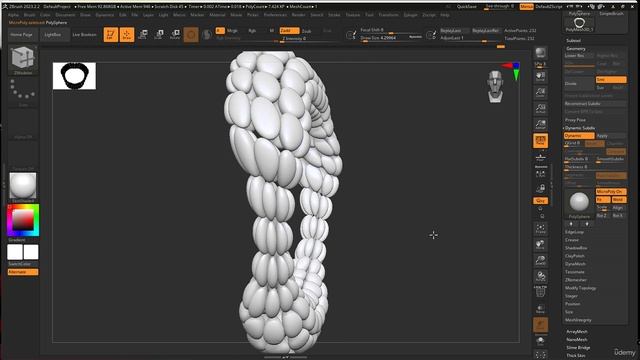
Task: Expand the Subtool section
Action: [x=573, y=40]
